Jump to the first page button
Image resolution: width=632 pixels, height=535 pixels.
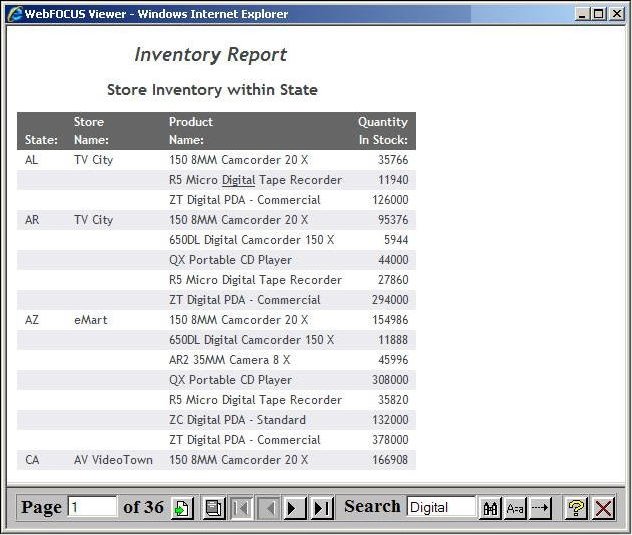[x=241, y=508]
